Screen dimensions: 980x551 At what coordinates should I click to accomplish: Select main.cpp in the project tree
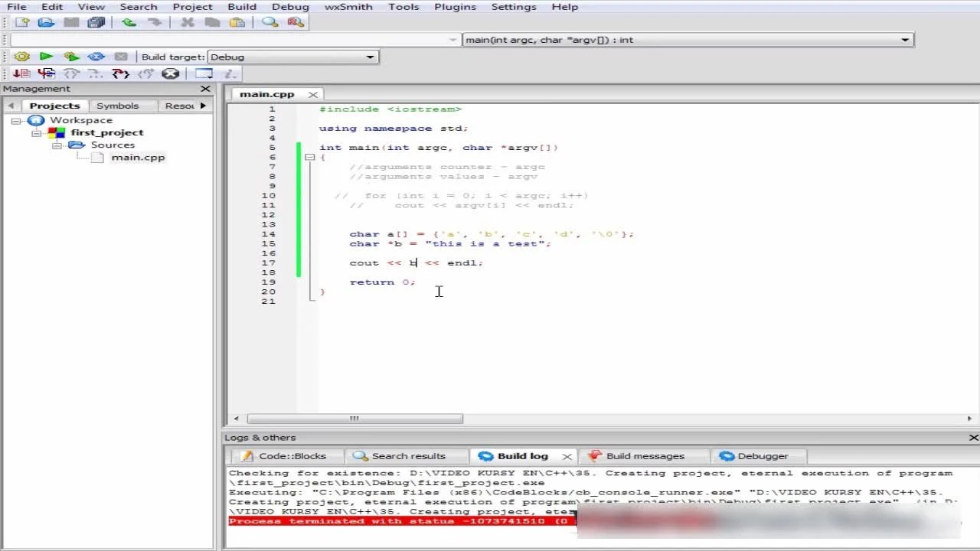click(x=138, y=158)
